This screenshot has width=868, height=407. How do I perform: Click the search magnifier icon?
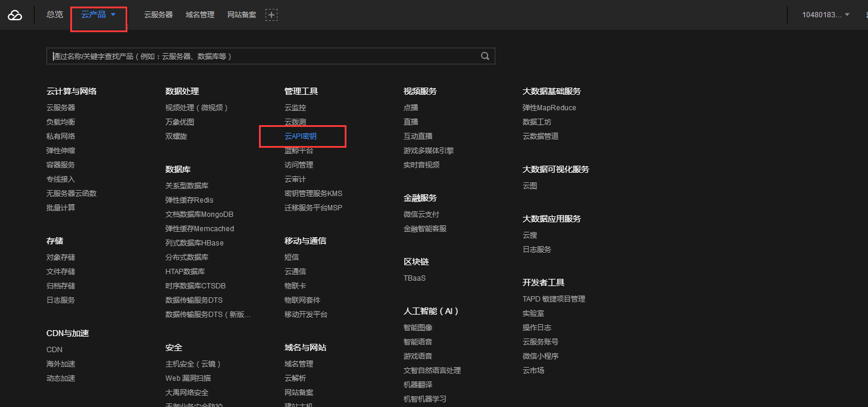(485, 55)
